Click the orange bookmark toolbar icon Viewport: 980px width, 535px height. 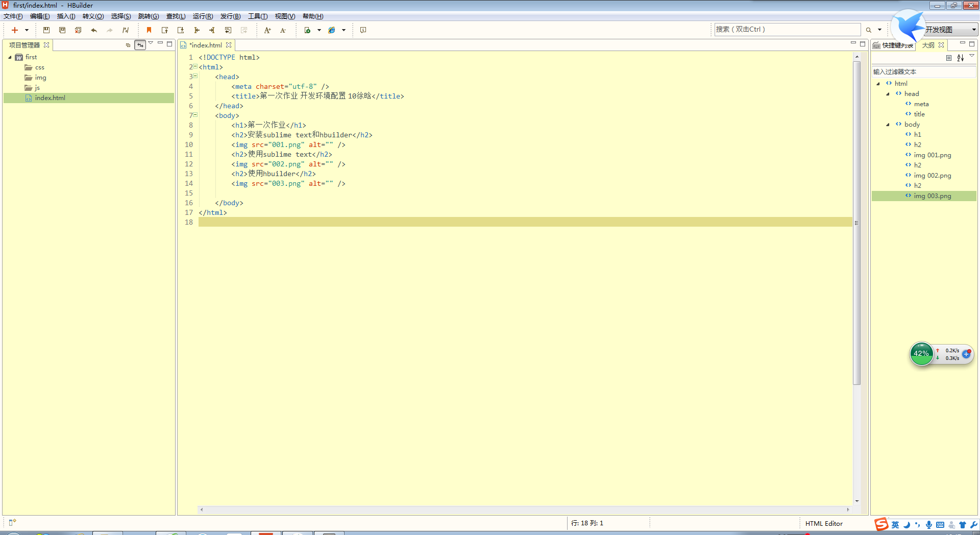pyautogui.click(x=149, y=30)
